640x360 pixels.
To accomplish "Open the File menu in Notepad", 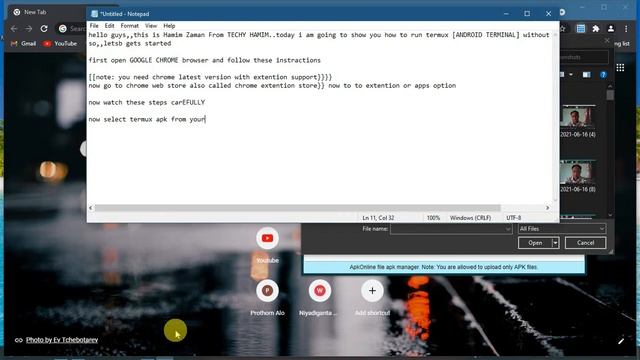I will (x=94, y=26).
